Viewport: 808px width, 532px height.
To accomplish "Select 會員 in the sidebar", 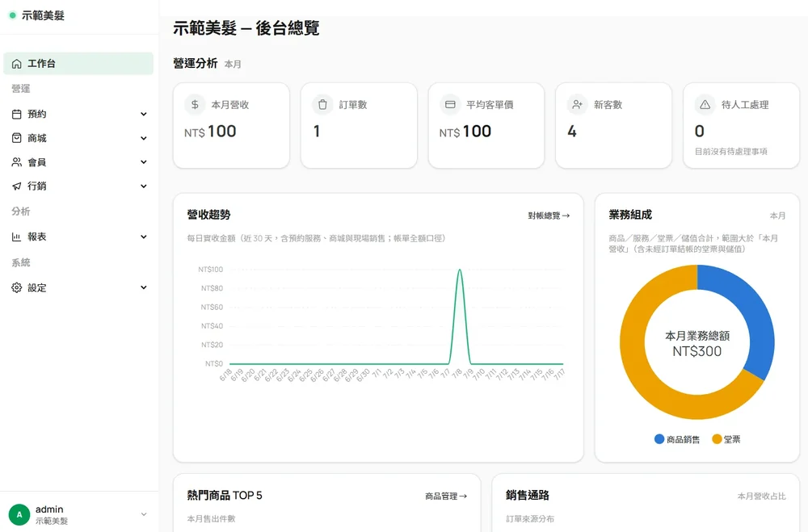I will click(x=78, y=162).
